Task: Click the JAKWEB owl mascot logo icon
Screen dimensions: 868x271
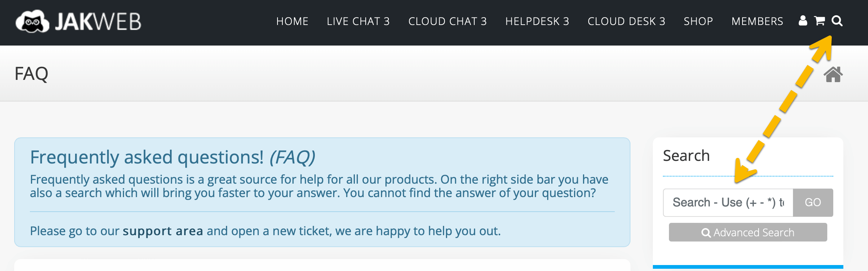Action: 32,22
